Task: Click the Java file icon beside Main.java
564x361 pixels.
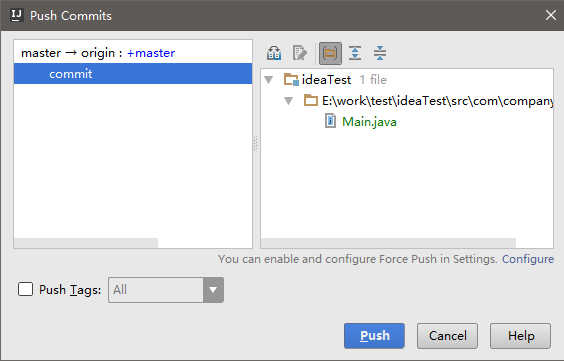Action: click(x=331, y=121)
